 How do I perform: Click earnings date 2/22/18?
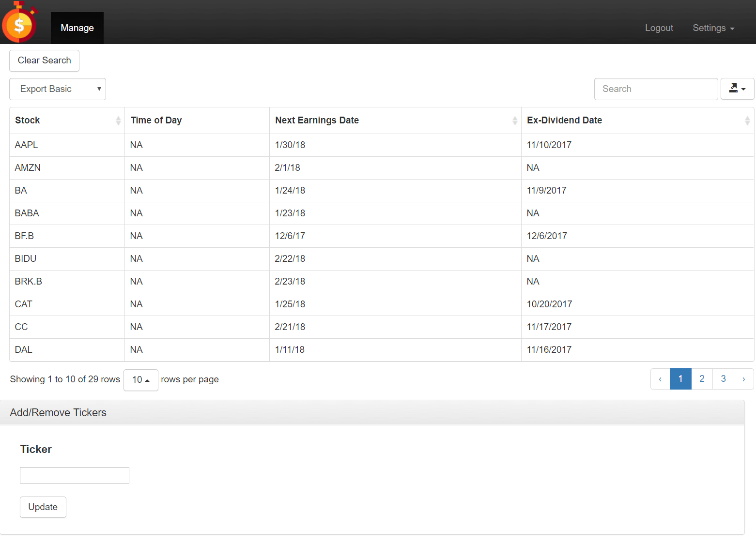point(290,259)
